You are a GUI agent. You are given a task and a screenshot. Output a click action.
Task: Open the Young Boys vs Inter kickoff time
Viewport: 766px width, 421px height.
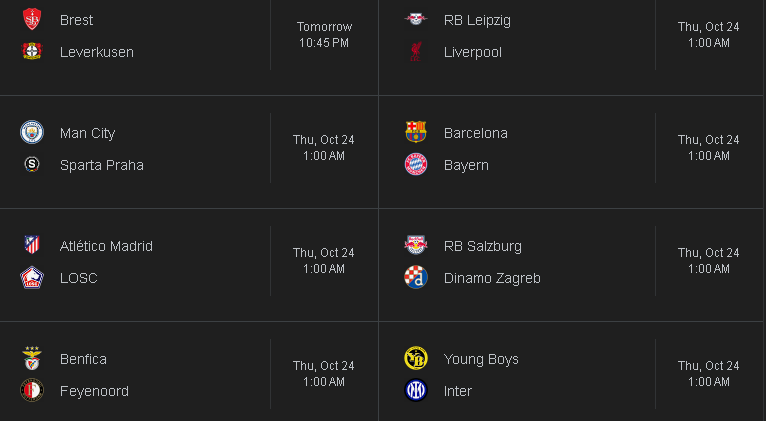tap(708, 382)
